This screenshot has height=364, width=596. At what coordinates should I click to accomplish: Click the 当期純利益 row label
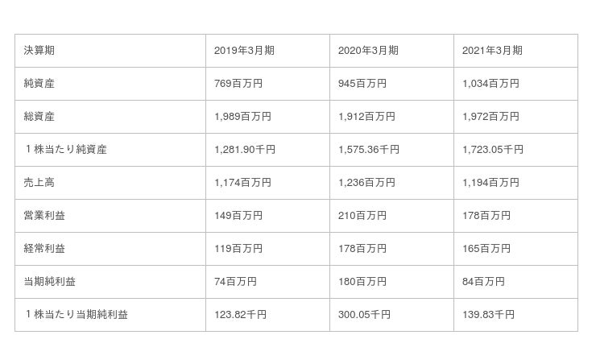[50, 282]
